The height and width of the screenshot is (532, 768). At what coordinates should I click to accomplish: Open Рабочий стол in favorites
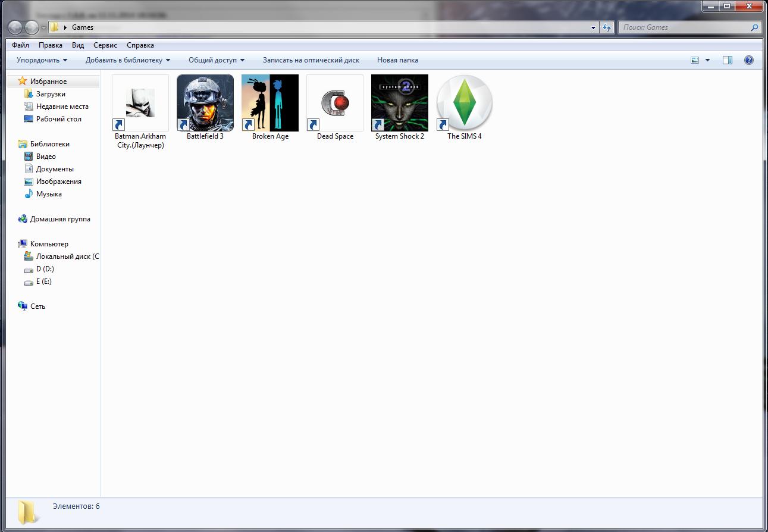(x=58, y=119)
